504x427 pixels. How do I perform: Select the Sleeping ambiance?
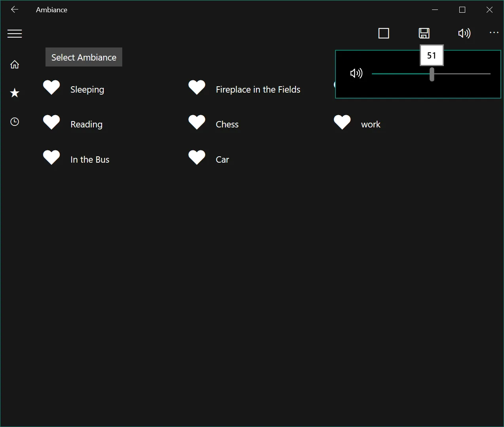coord(87,89)
